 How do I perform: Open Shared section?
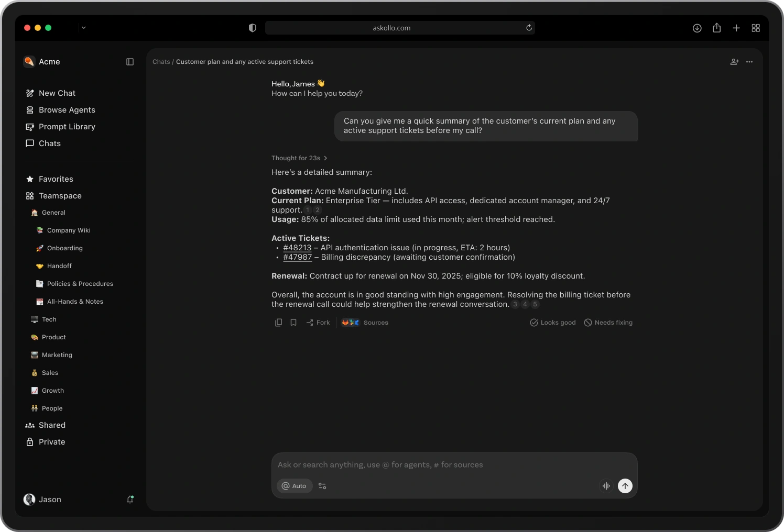point(46,425)
